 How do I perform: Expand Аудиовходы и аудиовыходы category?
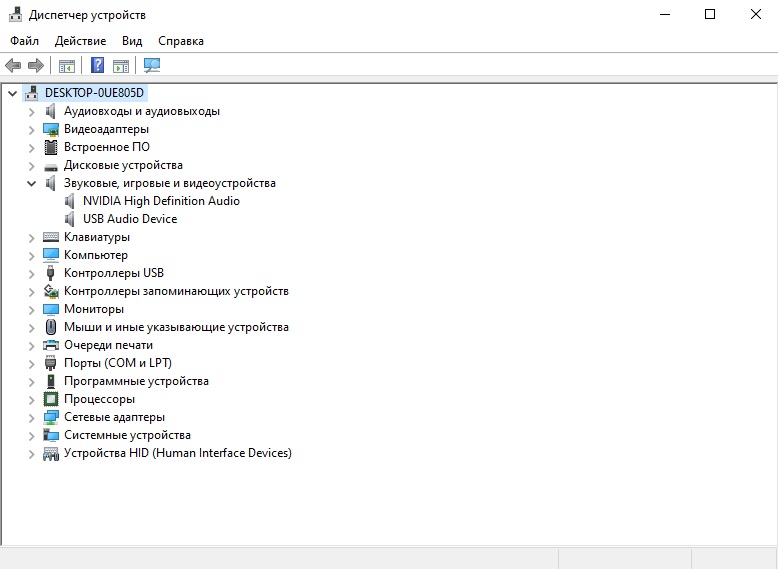[32, 112]
